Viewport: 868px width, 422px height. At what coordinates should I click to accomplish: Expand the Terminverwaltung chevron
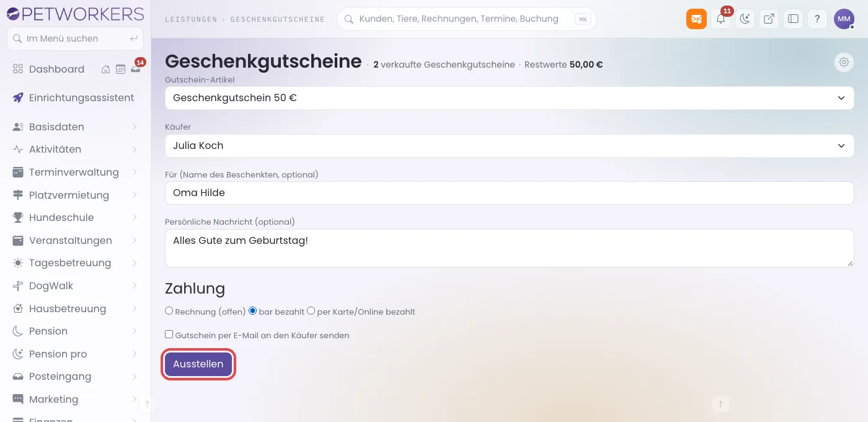click(x=135, y=172)
